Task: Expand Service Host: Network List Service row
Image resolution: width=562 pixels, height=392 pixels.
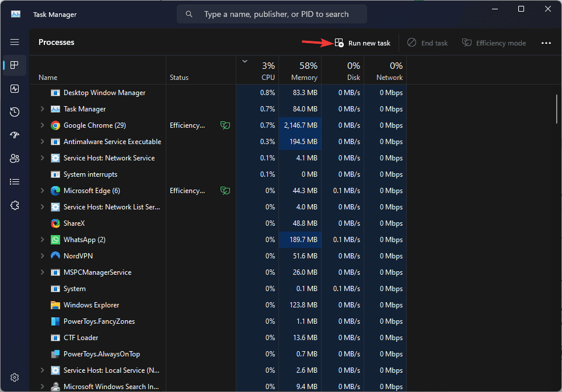Action: (42, 207)
